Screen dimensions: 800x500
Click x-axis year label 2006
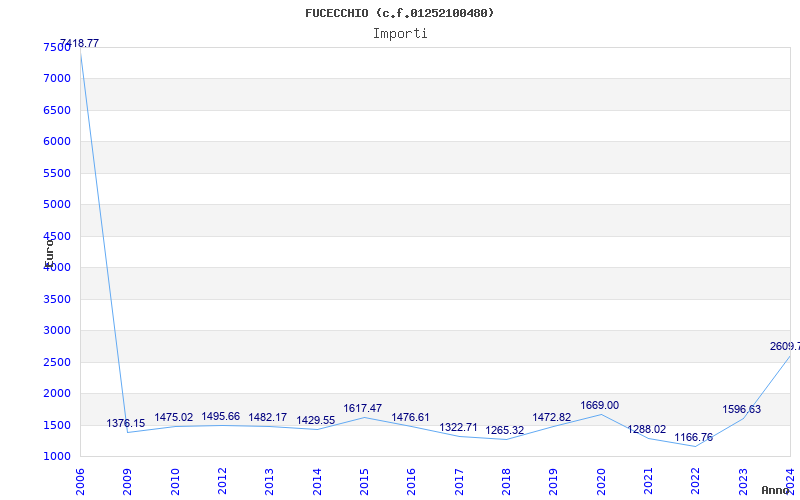(80, 482)
